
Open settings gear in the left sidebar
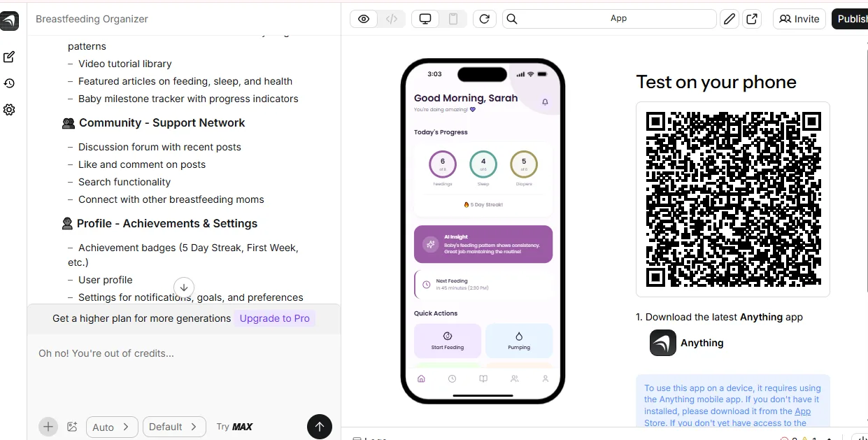pyautogui.click(x=9, y=110)
